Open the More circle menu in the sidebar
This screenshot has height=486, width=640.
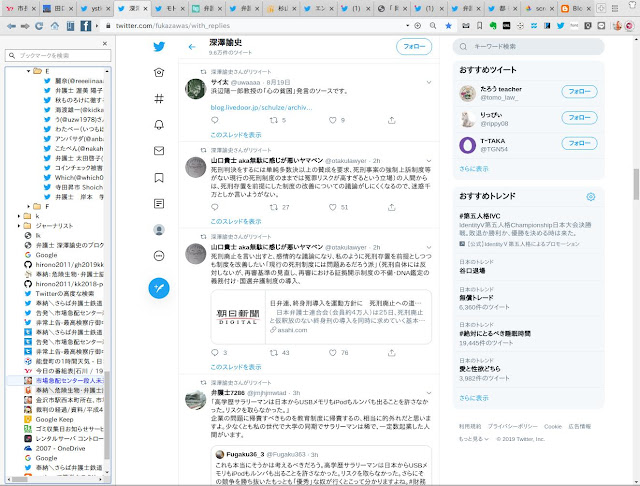pos(159,256)
